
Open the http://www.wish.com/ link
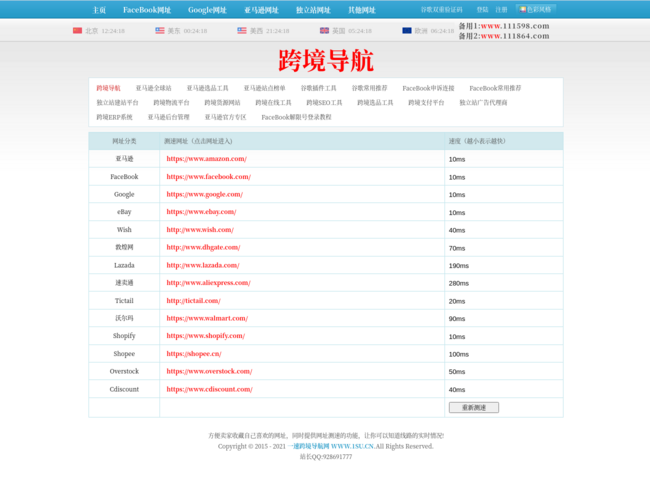200,229
